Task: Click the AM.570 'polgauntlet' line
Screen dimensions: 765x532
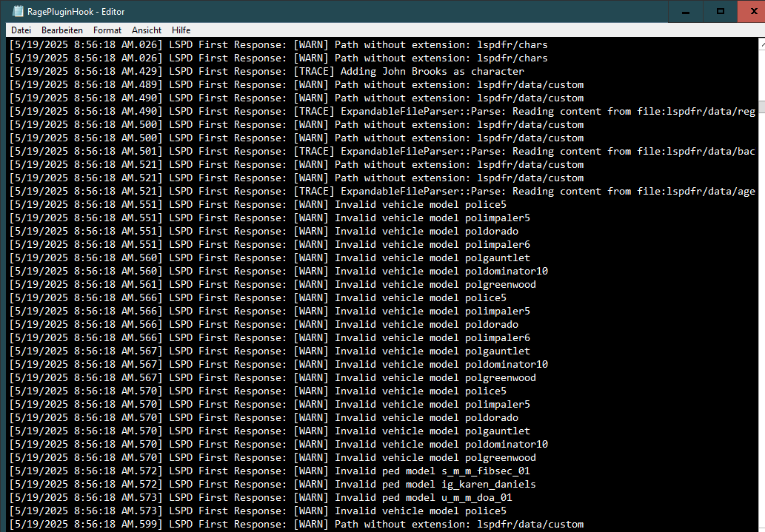Action: coord(270,431)
